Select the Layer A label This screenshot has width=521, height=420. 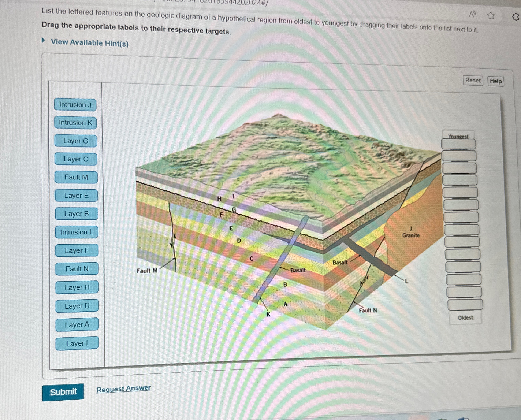pos(77,324)
